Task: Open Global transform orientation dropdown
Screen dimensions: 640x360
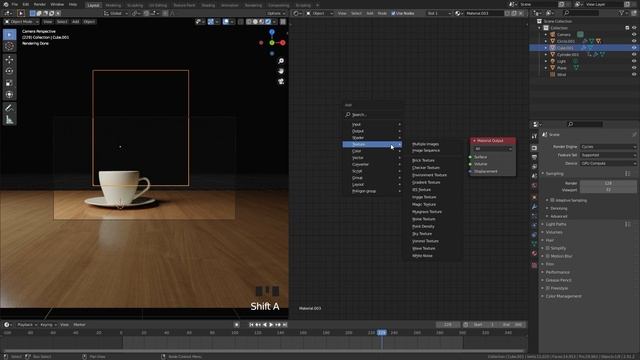Action: [x=116, y=13]
